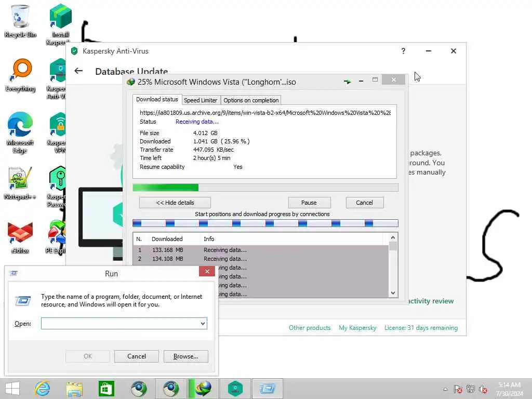Launch the Notepad++ desktop icon
The image size is (532, 399).
20,183
